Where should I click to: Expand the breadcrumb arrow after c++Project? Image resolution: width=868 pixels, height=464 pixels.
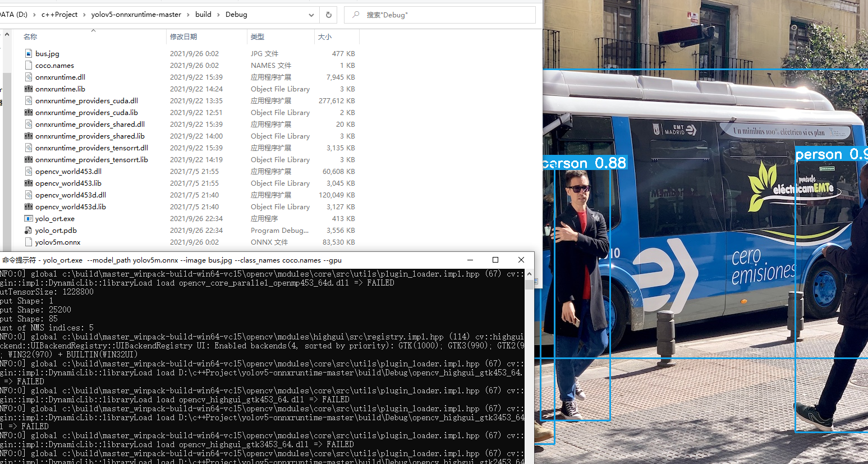point(84,15)
